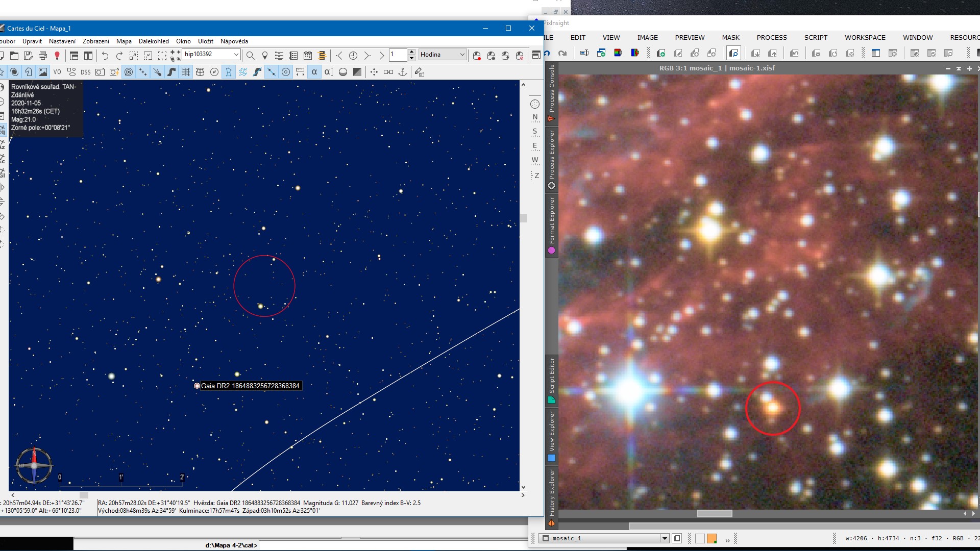Open the Format Explorer side tab
Image resolution: width=980 pixels, height=551 pixels.
(552, 225)
